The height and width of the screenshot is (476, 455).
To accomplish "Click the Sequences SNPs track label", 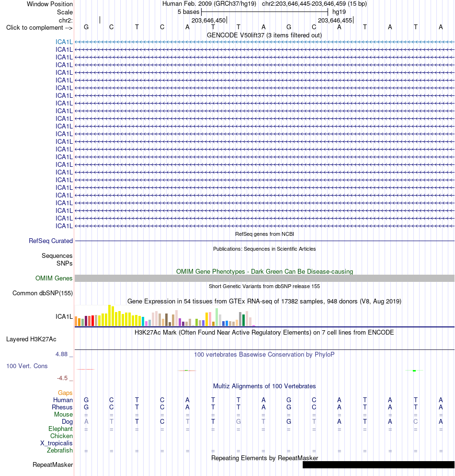I will pyautogui.click(x=57, y=259).
